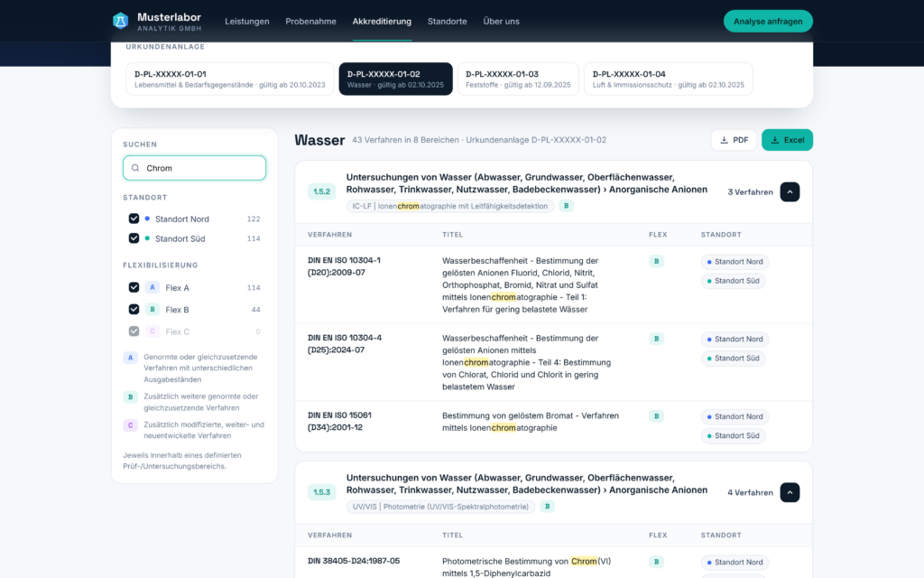This screenshot has width=924, height=578.
Task: Click procedure DIN 38405-D24:1987-05
Action: coord(354,561)
